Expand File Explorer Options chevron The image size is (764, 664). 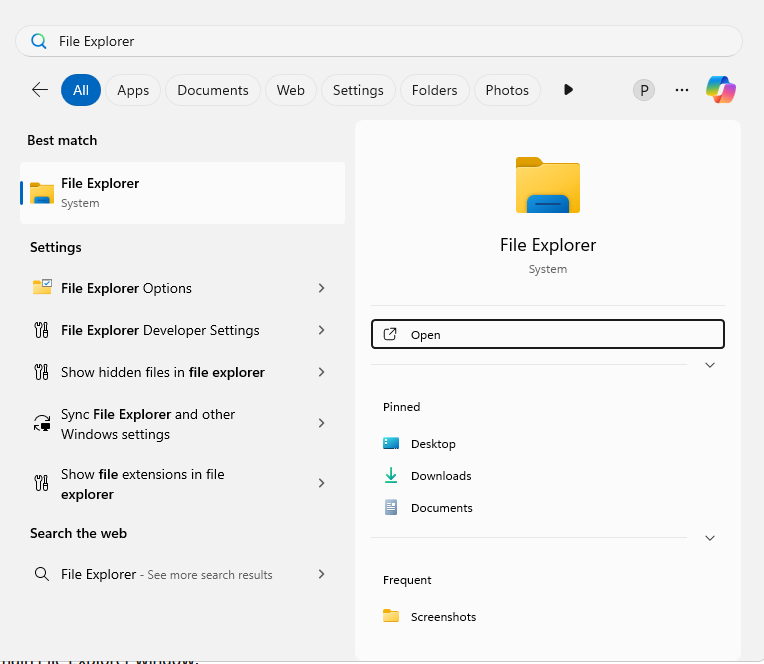321,288
